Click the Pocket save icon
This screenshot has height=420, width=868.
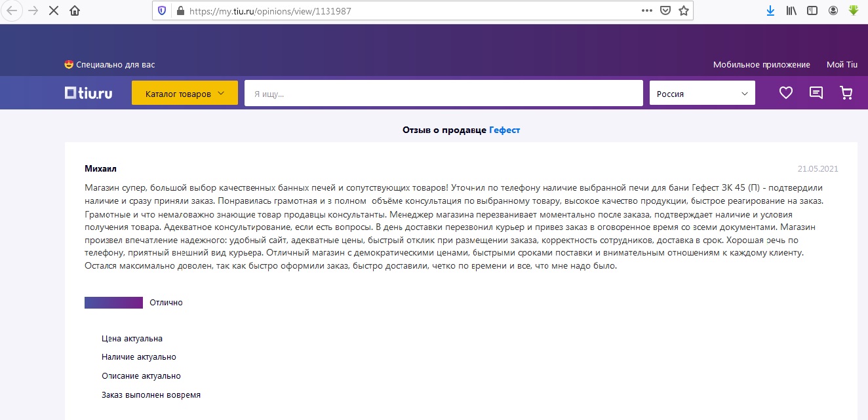pos(665,10)
